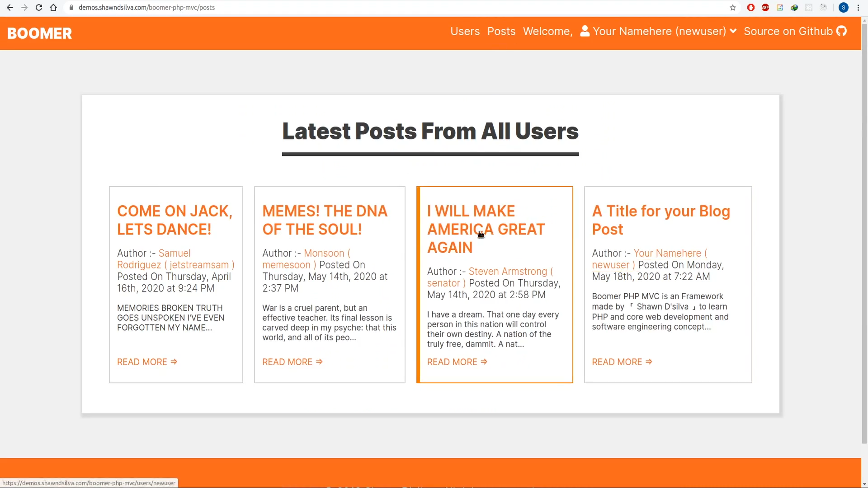The height and width of the screenshot is (488, 868).
Task: Open the Chrome profile avatar
Action: point(843,8)
